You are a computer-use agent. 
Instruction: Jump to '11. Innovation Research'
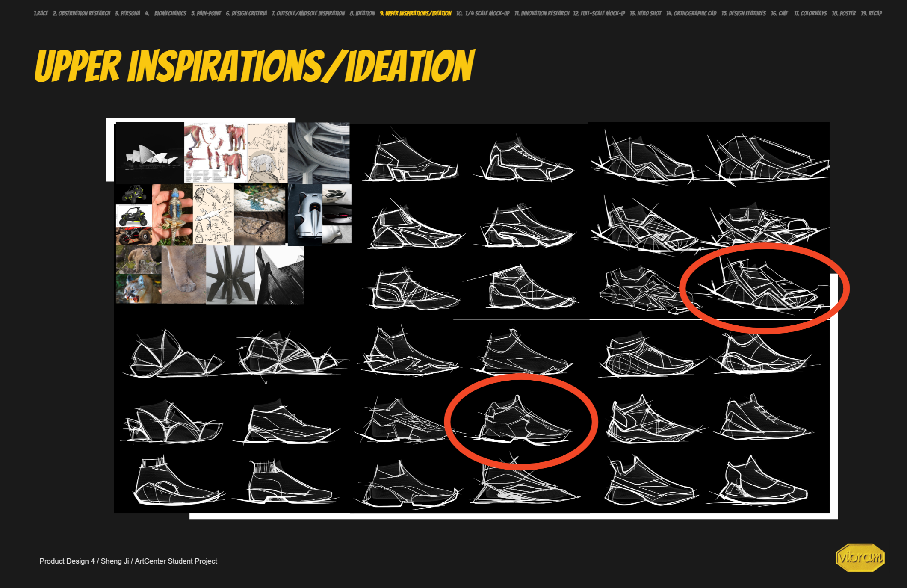point(542,13)
